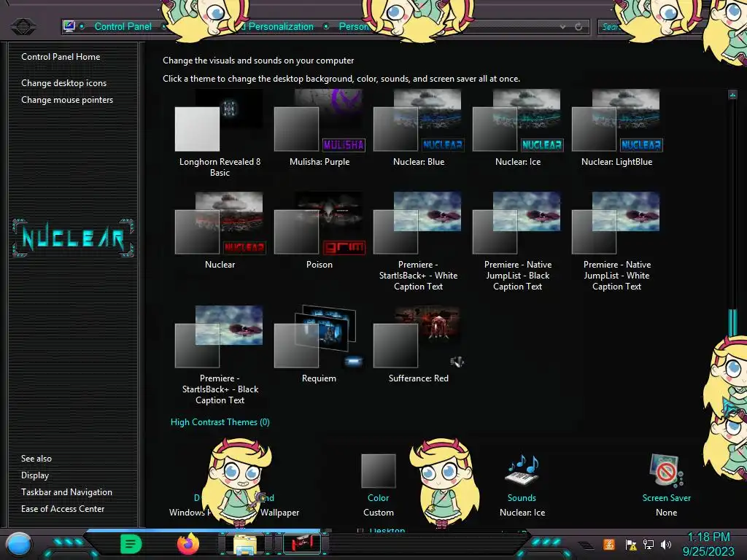Click the Color link text
The width and height of the screenshot is (747, 560).
tap(379, 497)
